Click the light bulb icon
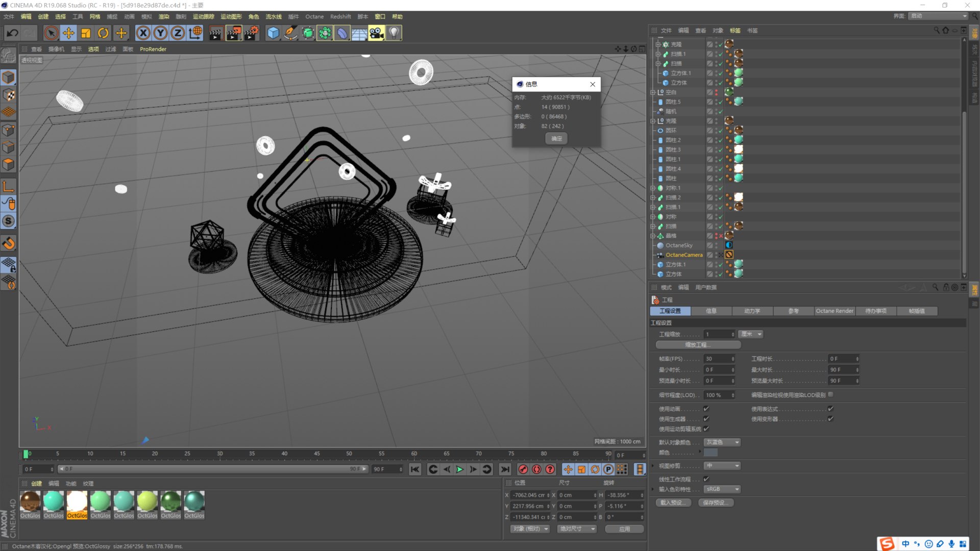The height and width of the screenshot is (551, 980). click(x=394, y=33)
